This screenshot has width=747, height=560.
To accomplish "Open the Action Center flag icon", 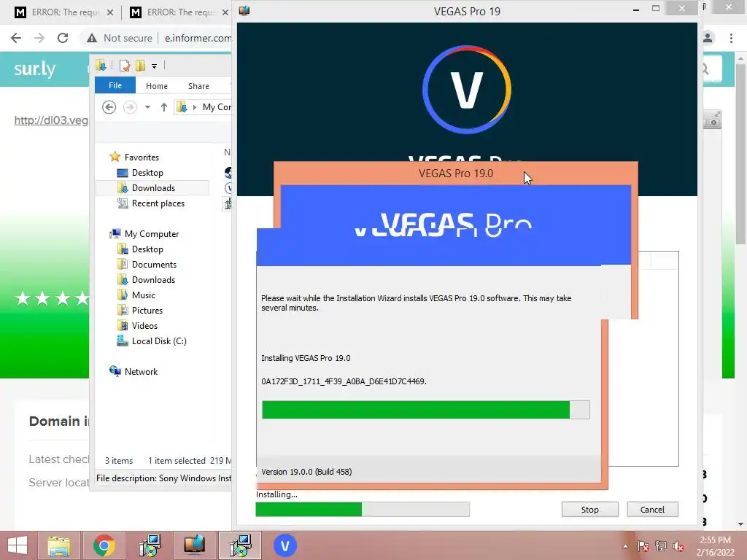I will click(x=643, y=546).
